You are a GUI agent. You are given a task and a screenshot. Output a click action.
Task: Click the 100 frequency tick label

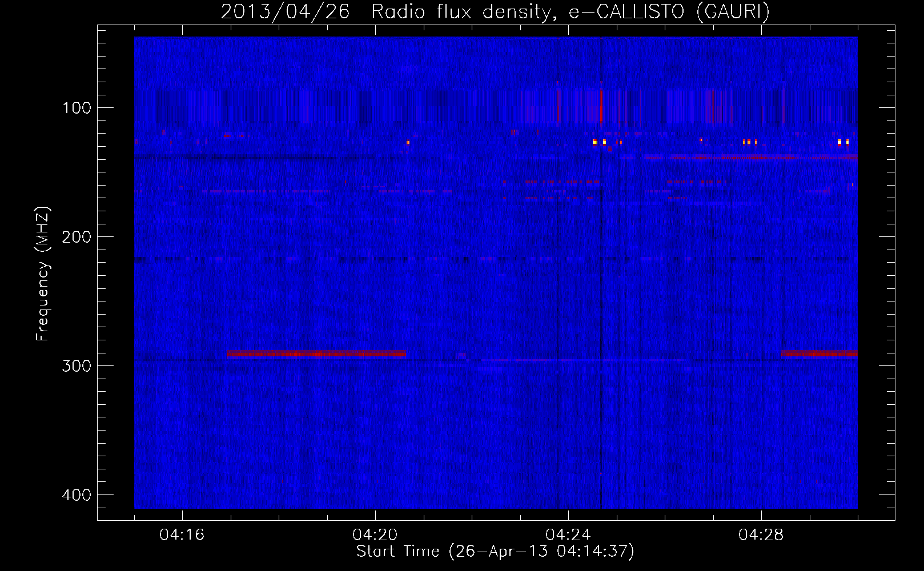pyautogui.click(x=77, y=108)
